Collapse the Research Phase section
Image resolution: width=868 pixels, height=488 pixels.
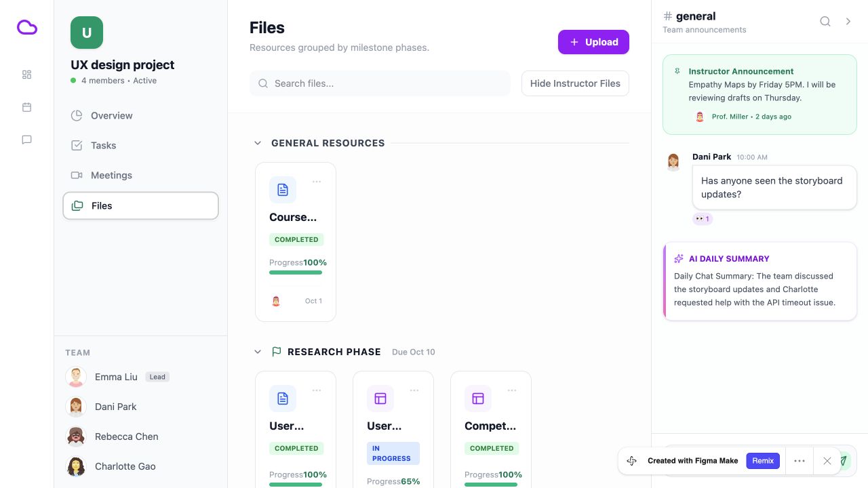point(258,352)
